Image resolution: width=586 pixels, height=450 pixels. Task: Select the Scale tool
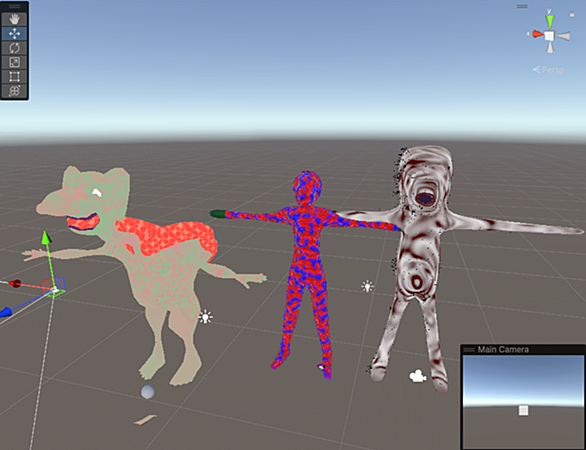pos(14,62)
